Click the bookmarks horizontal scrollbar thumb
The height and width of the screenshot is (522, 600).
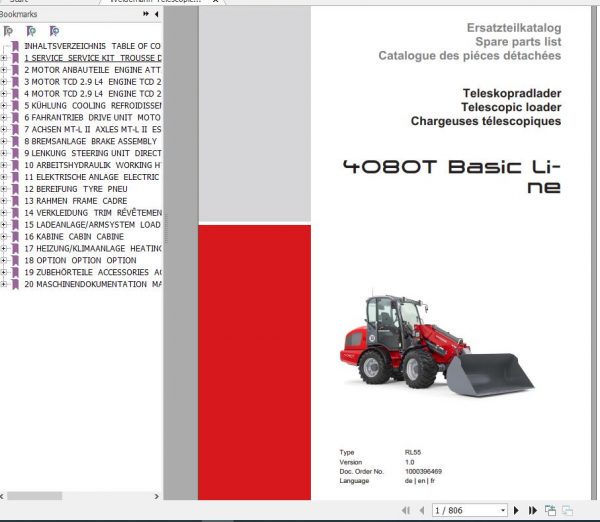pos(35,496)
